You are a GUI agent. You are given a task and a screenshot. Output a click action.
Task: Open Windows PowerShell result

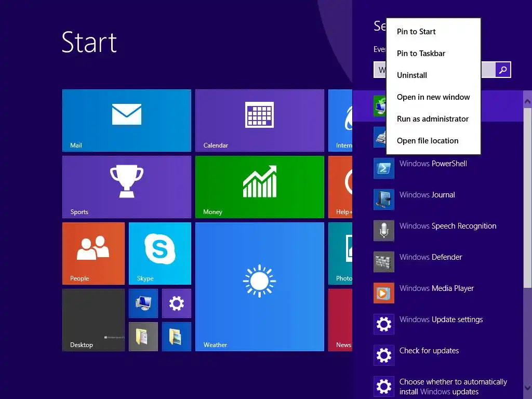pyautogui.click(x=437, y=168)
